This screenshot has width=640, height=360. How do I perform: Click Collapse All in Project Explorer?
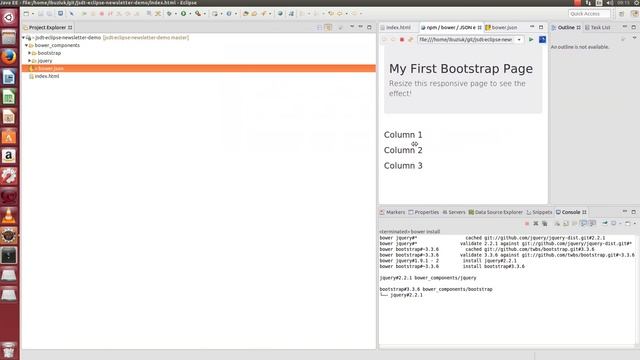(320, 27)
